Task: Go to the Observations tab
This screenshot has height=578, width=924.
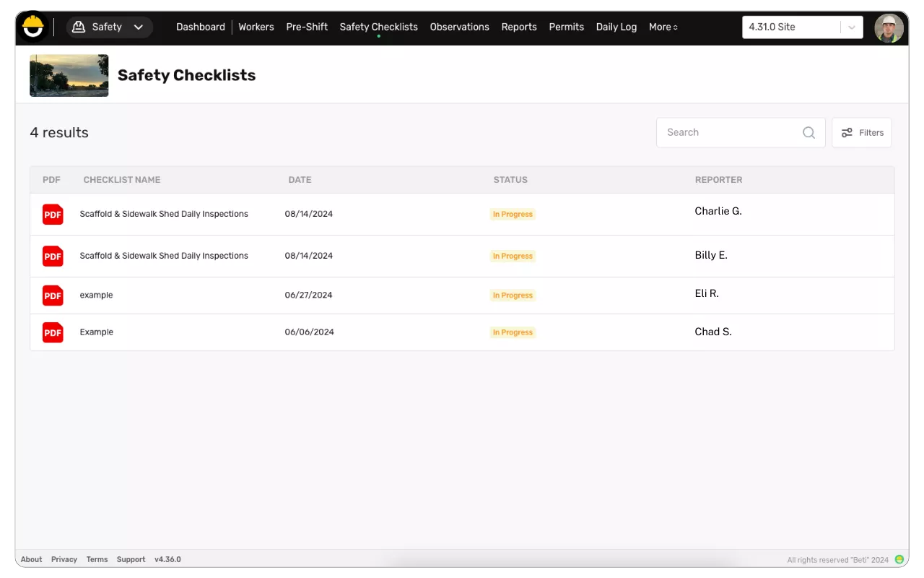Action: click(x=459, y=27)
